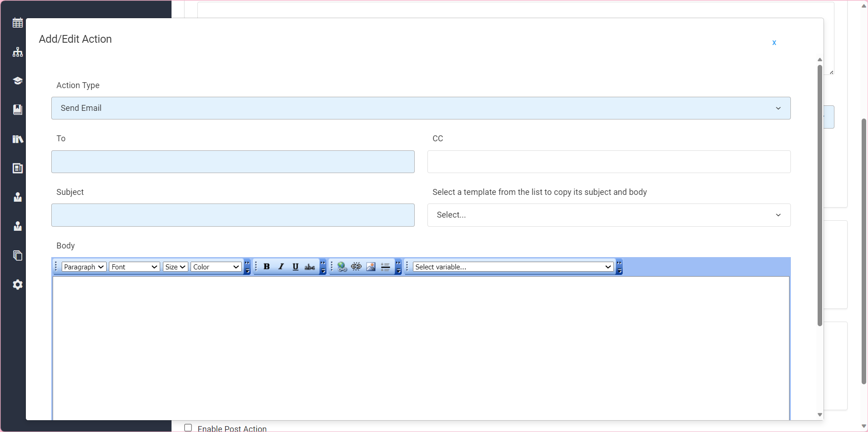The image size is (868, 432).
Task: Expand the template Select... dropdown
Action: pyautogui.click(x=608, y=215)
